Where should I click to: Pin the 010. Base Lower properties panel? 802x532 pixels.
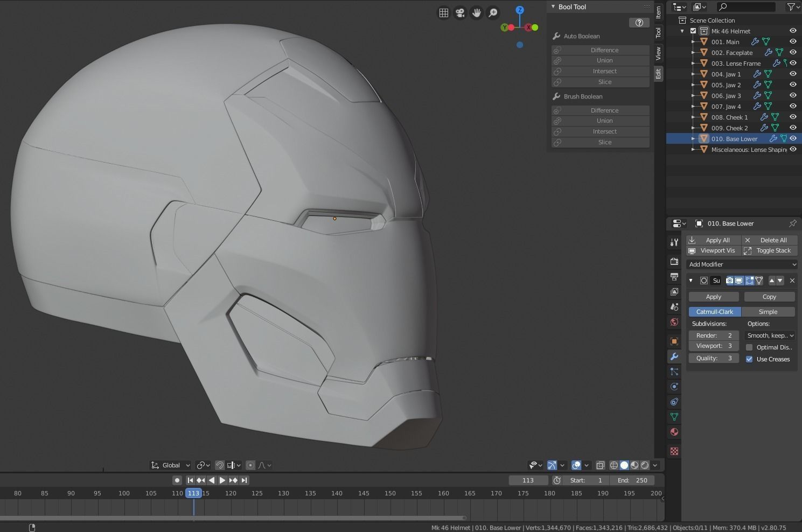coord(792,223)
